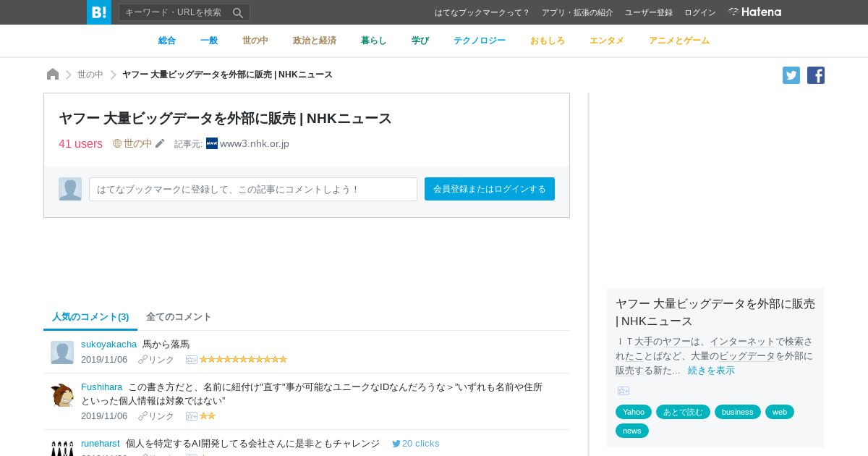Open リンク permalink on Fushihara's comment
868x456 pixels.
tap(156, 415)
